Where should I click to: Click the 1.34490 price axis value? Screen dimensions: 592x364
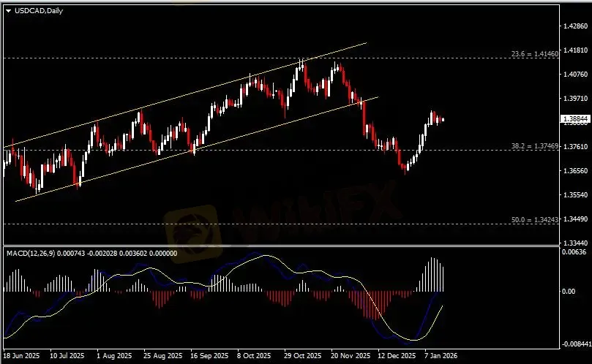tap(575, 219)
